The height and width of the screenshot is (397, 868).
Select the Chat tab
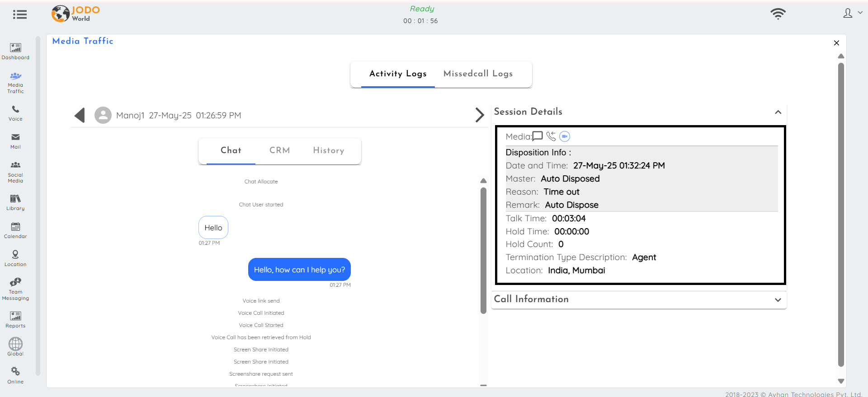click(231, 150)
